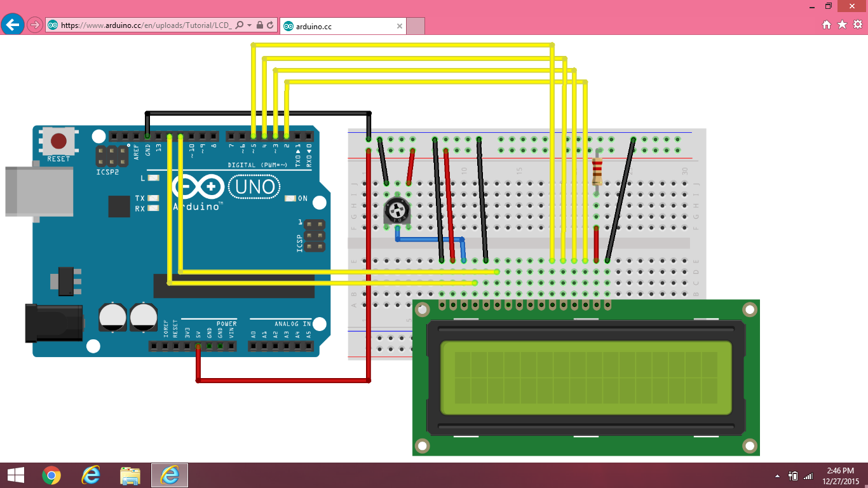Viewport: 868px width, 488px height.
Task: Open the address bar autocomplete dropdown arrow
Action: [249, 25]
